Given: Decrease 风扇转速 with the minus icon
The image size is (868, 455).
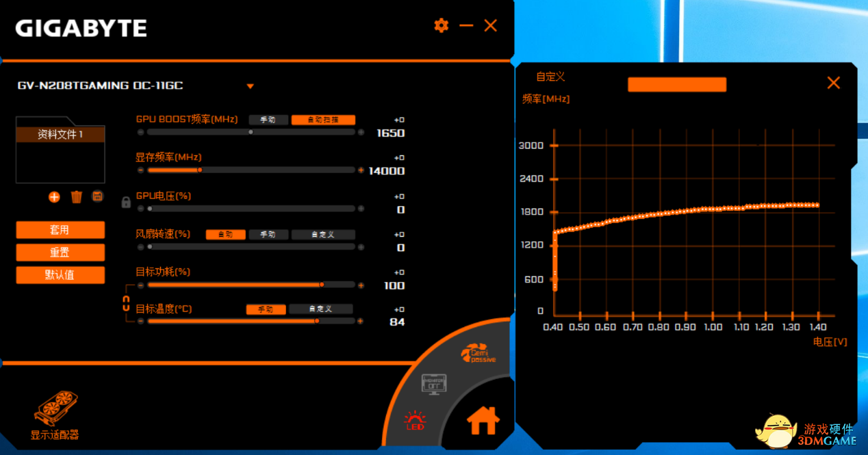Looking at the screenshot, I should (141, 246).
